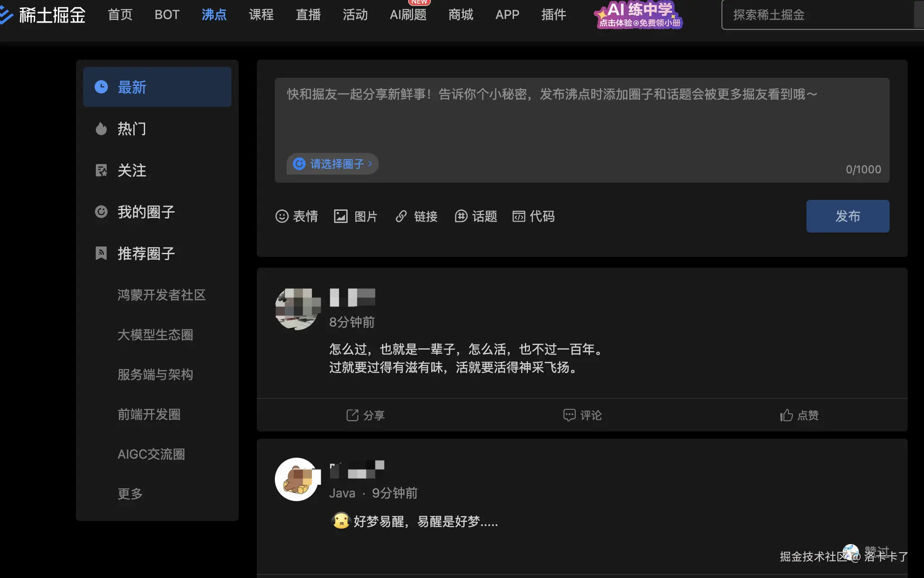Viewport: 924px width, 578px height.
Task: Open avatar of the 8分钟前 post author
Action: click(x=297, y=309)
